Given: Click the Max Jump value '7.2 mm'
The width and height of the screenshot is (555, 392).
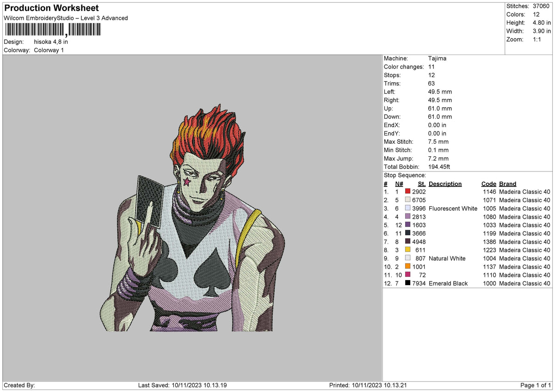Looking at the screenshot, I should [x=438, y=158].
